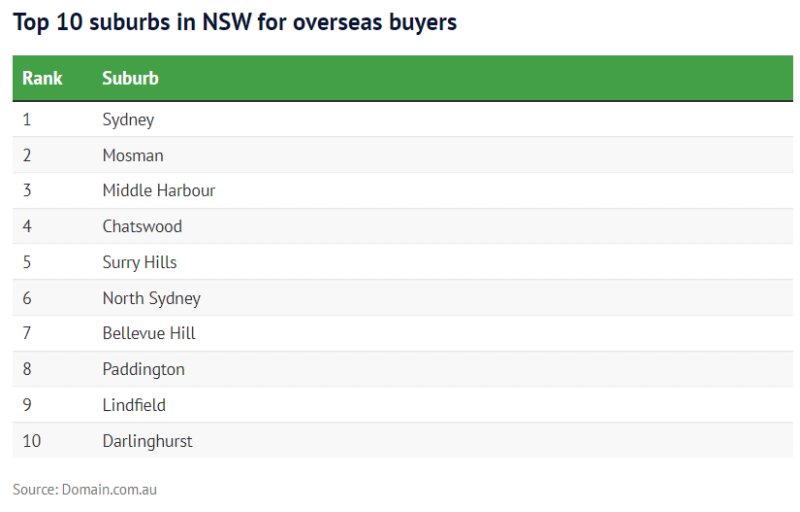Select North Sydney in the table
Viewport: 800px width, 512px height.
point(152,298)
